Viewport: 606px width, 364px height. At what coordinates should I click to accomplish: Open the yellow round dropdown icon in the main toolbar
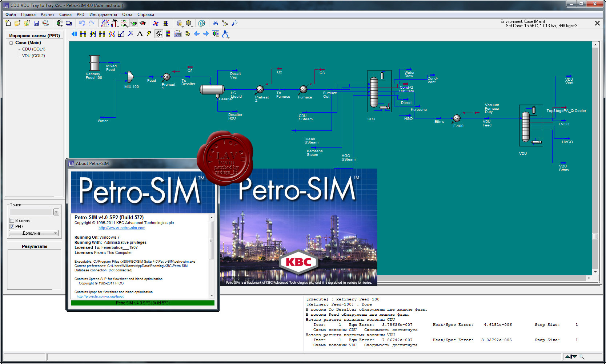(x=189, y=23)
